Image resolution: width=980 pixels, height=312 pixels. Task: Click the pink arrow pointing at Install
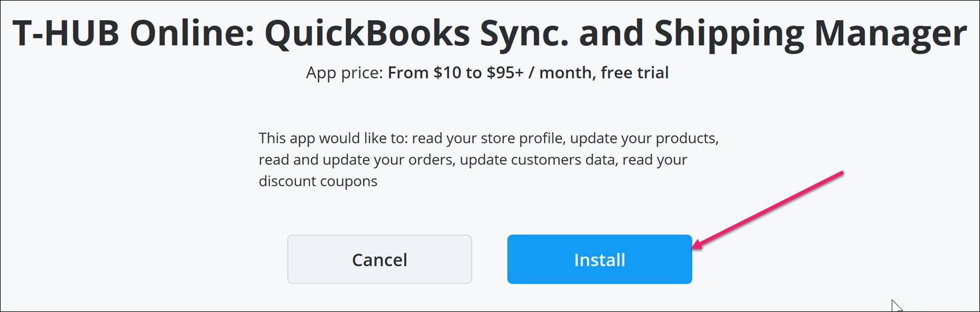click(x=768, y=210)
